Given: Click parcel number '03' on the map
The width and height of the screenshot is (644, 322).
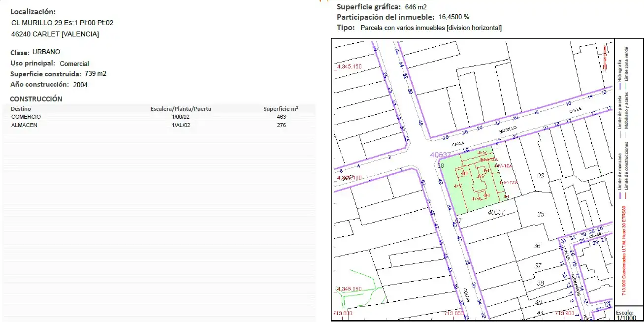Looking at the screenshot, I should pos(542,176).
